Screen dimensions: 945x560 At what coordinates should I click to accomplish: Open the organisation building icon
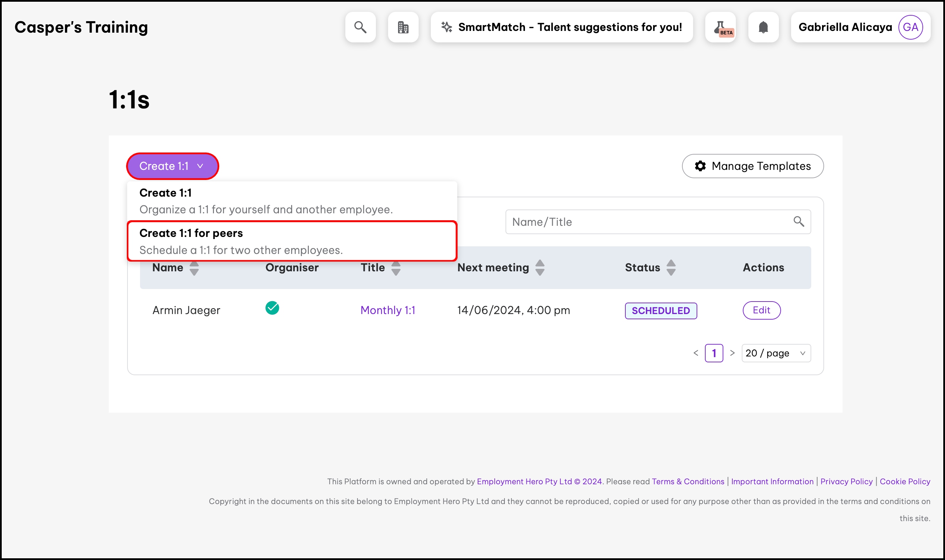point(403,27)
